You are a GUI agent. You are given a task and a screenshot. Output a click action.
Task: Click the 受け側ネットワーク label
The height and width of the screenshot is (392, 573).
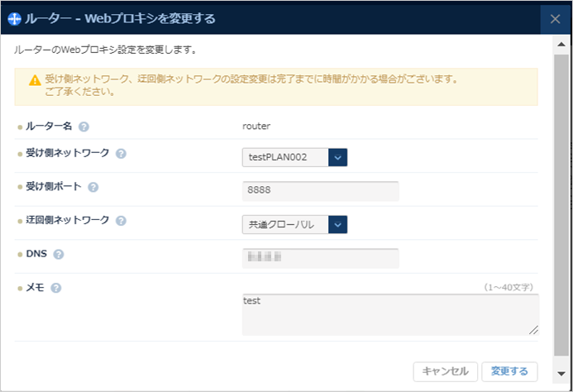tap(68, 153)
